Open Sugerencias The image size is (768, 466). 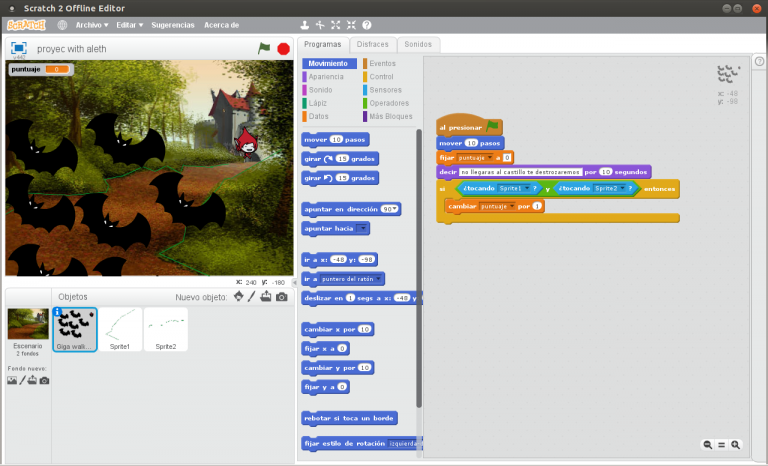(173, 25)
